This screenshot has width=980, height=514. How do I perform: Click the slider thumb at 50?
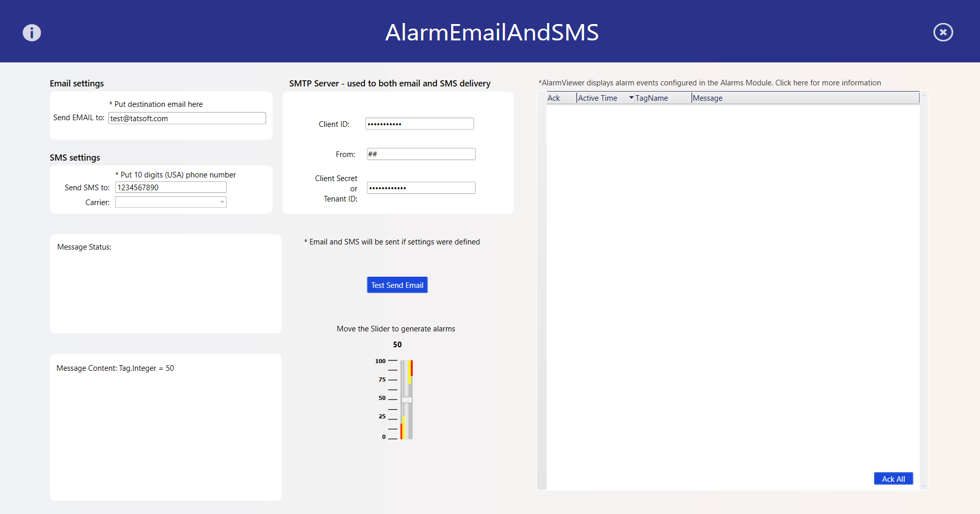407,399
